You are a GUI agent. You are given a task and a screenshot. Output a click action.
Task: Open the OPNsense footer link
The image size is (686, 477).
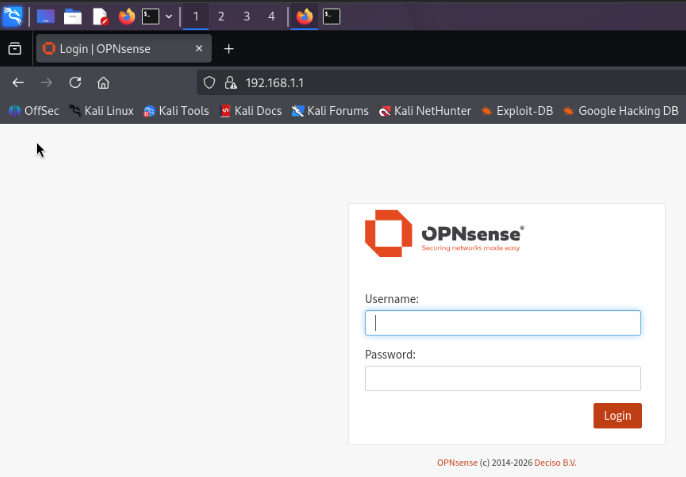point(457,463)
